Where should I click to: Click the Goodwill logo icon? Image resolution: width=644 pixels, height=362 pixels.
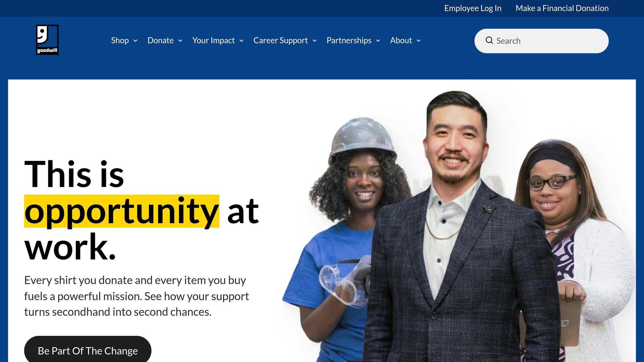pos(47,40)
